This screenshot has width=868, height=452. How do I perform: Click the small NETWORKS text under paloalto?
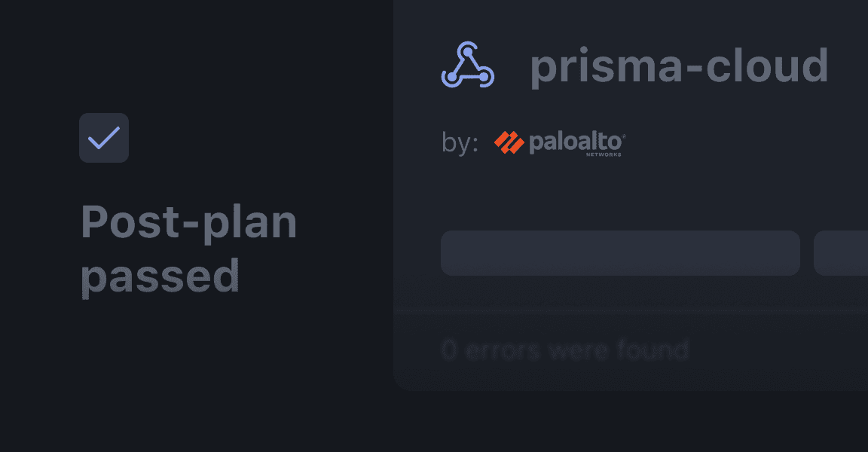(604, 154)
